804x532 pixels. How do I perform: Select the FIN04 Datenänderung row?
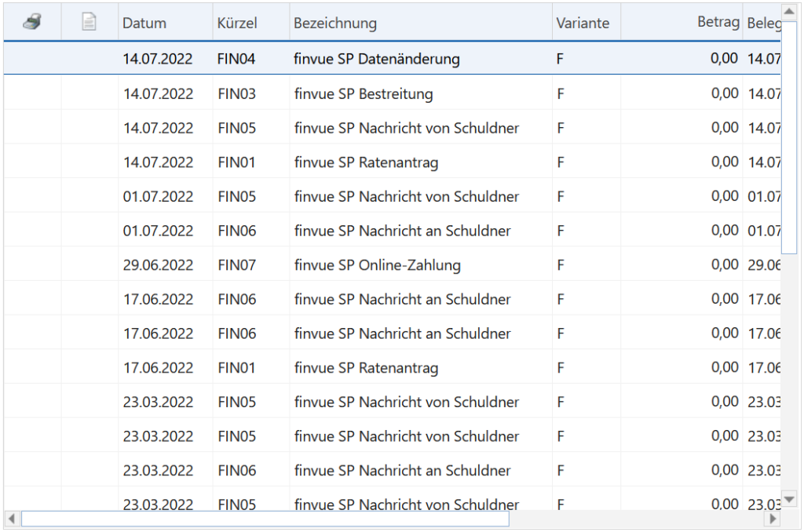coord(377,59)
